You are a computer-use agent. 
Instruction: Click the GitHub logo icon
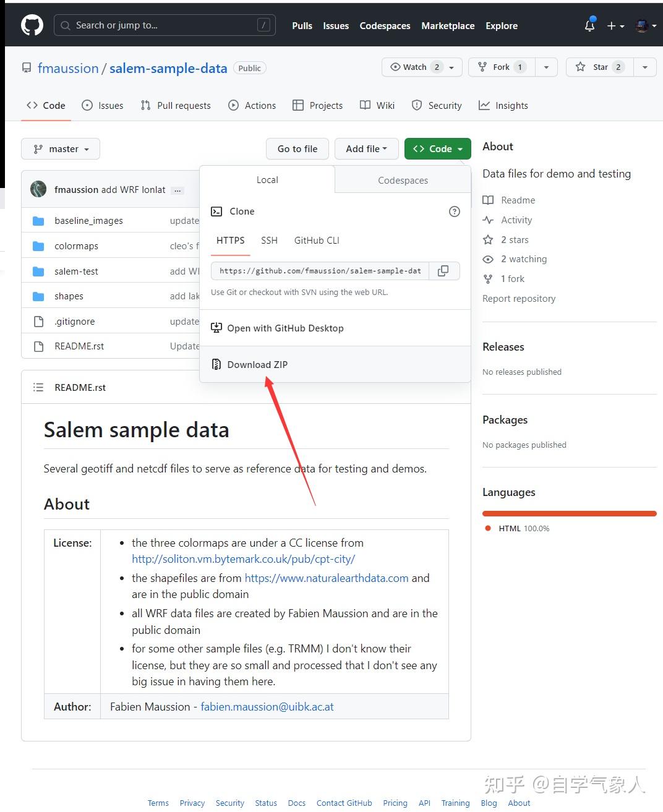pyautogui.click(x=32, y=25)
